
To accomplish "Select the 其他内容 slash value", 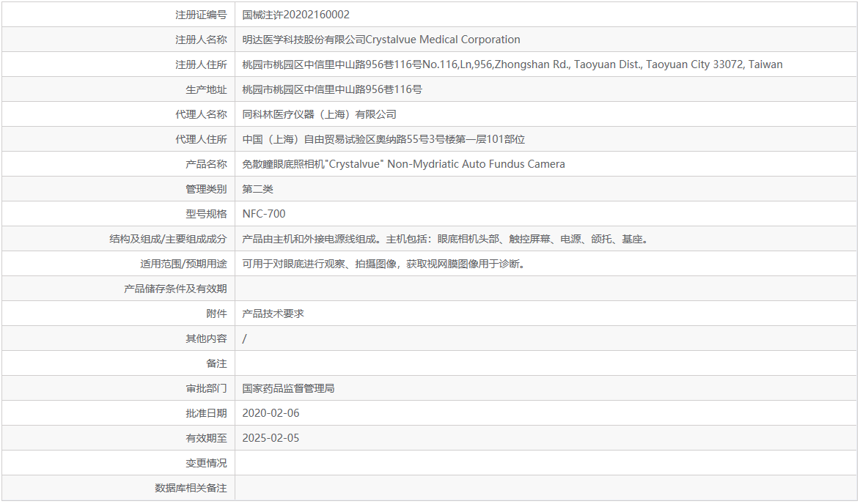I will tap(242, 338).
